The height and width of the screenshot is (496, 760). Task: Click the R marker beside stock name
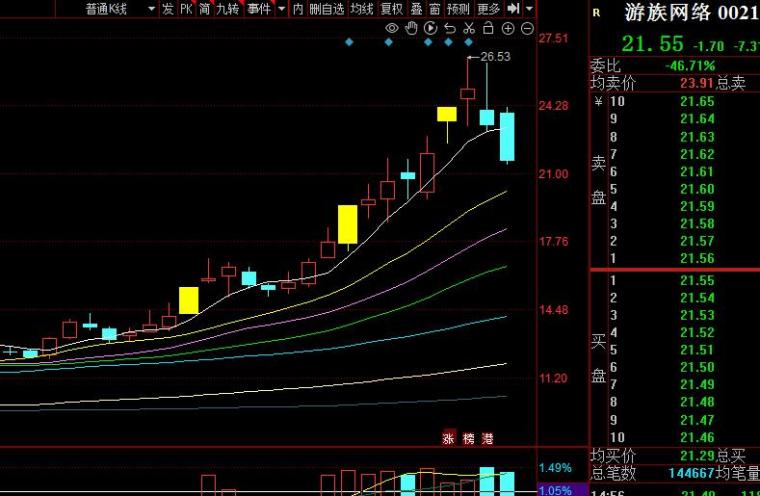tap(596, 13)
